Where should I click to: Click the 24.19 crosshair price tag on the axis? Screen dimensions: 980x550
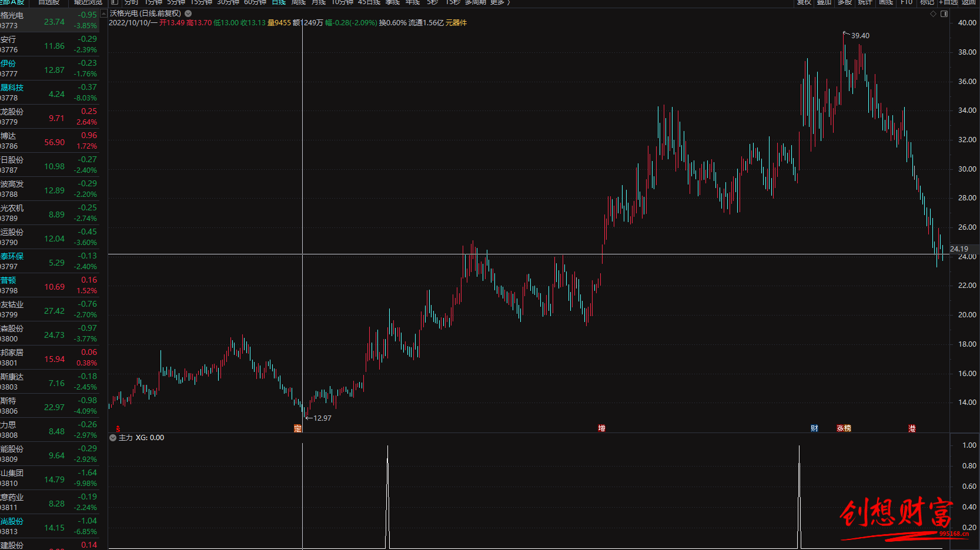pyautogui.click(x=959, y=249)
